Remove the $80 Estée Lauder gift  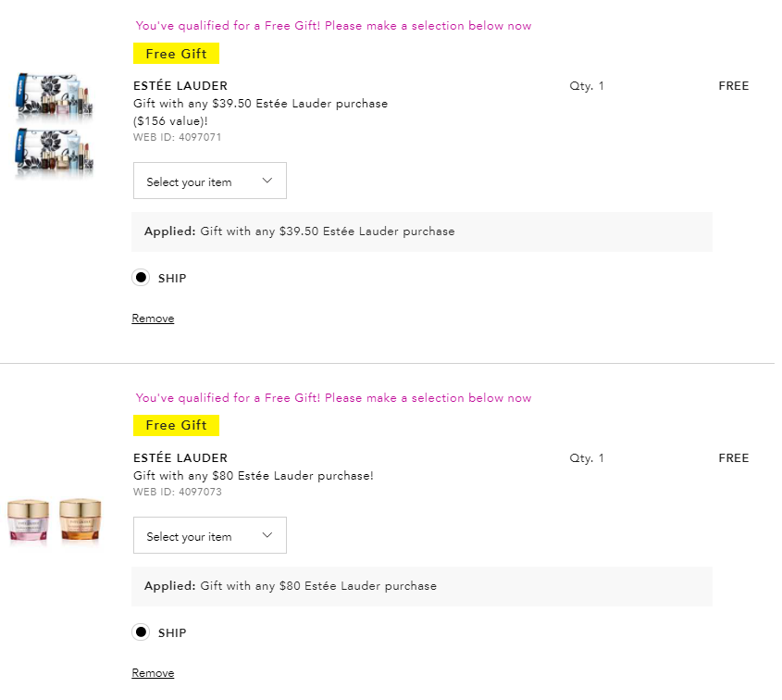tap(153, 673)
